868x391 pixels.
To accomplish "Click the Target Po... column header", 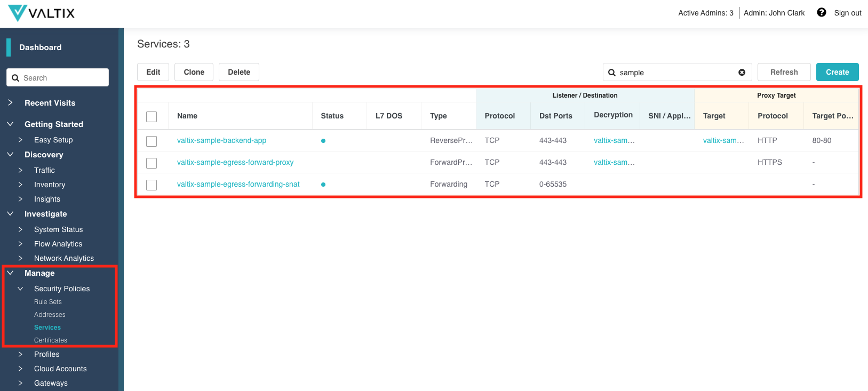I will pyautogui.click(x=833, y=116).
